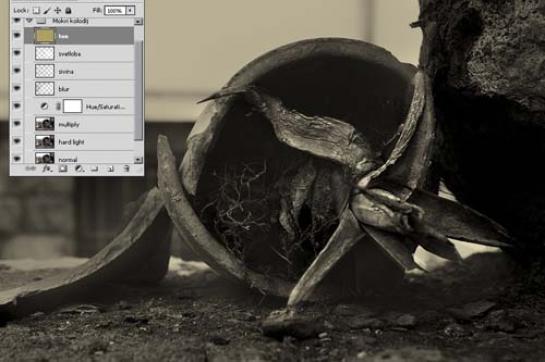Screen dimensions: 545x362
Task: Click the delete layer trash icon
Action: tap(127, 169)
